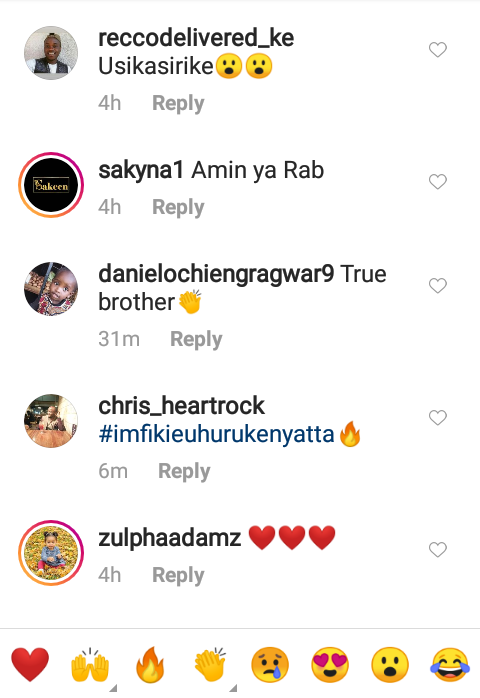Like reccodelivered_ke's comment with the heart
Screen dimensions: 480x698
[x=438, y=49]
